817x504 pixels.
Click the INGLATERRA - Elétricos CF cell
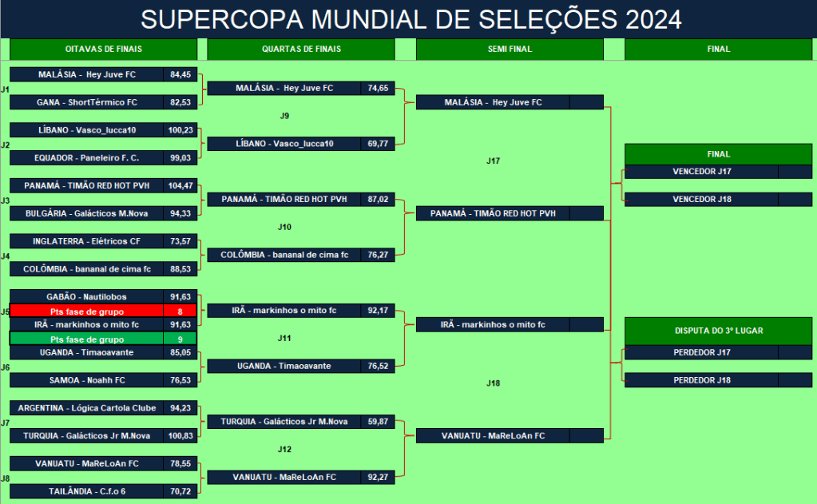(87, 241)
